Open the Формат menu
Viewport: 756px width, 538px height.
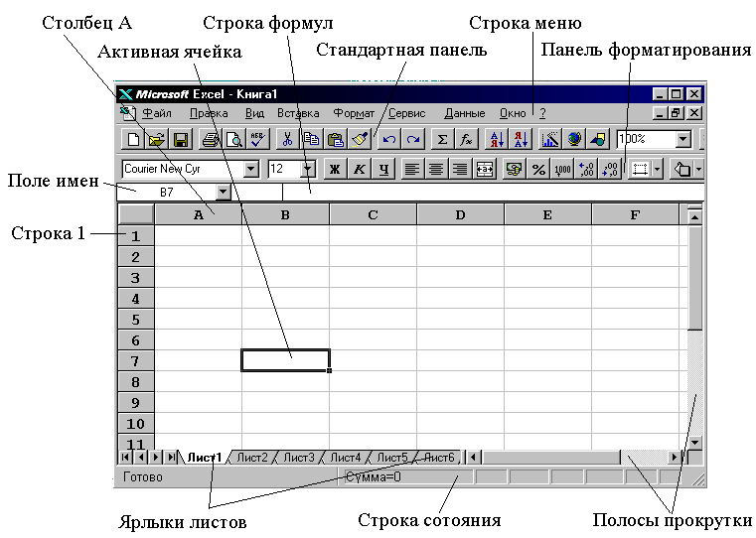354,114
